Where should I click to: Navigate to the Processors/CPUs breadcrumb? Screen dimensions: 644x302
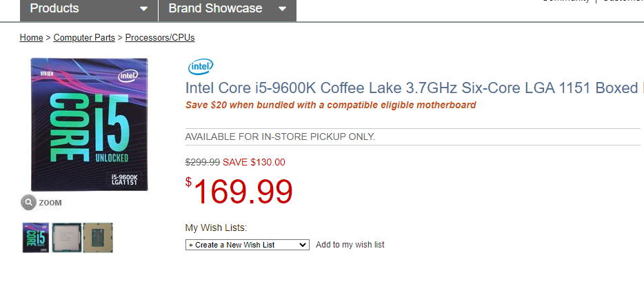(160, 38)
